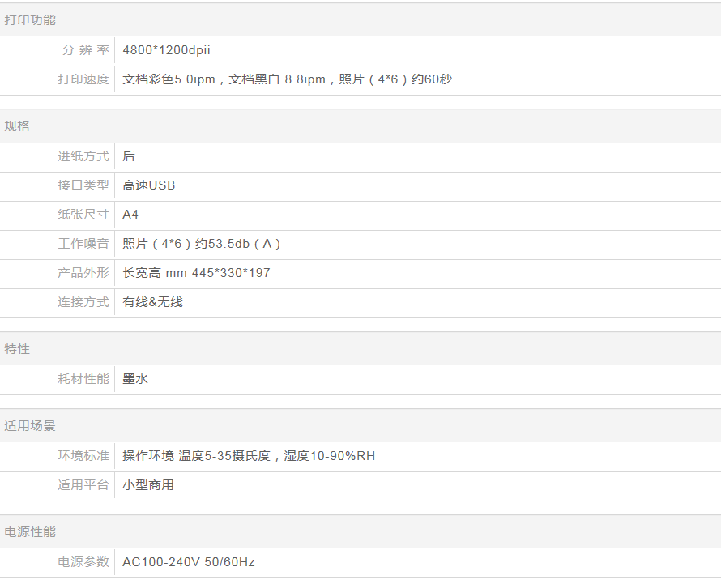Click the 电源性能 section heading
721x588 pixels.
click(30, 532)
